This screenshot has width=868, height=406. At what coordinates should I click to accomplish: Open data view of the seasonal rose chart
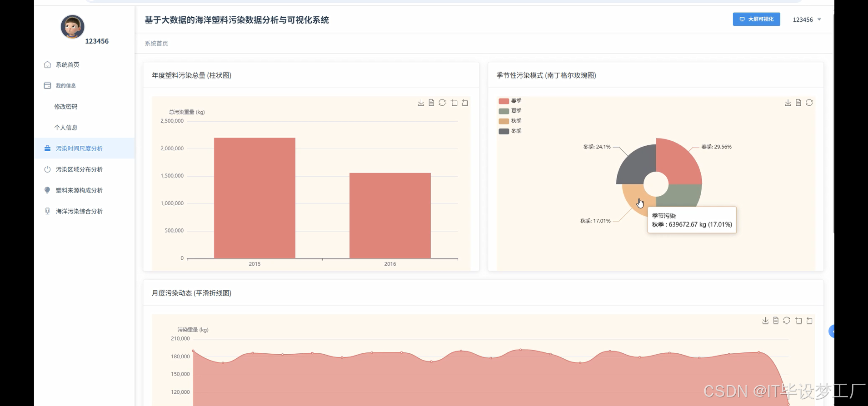(x=798, y=103)
